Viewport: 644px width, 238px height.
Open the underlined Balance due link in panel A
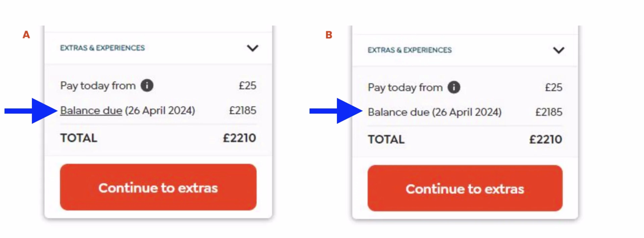click(91, 110)
